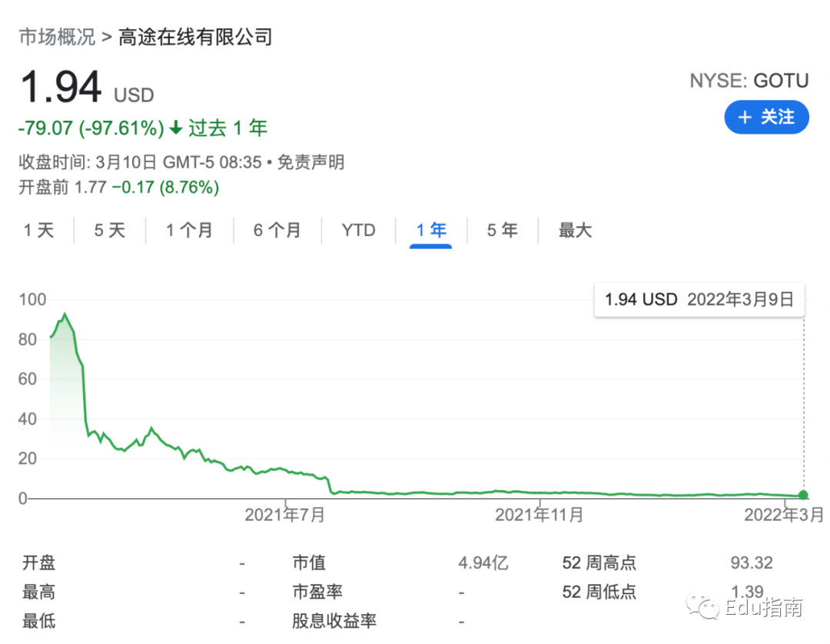
Task: Click the 2021年11月 axis label
Action: [x=539, y=514]
